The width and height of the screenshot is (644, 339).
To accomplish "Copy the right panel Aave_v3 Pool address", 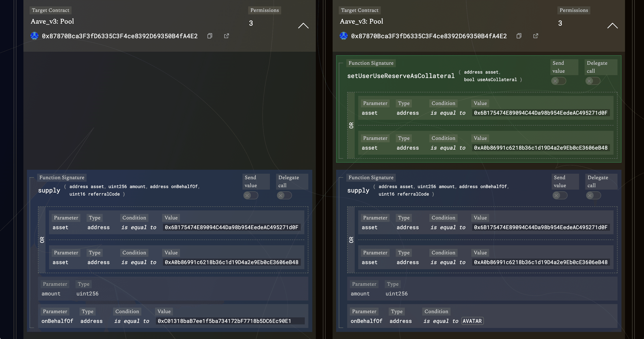I will (519, 36).
